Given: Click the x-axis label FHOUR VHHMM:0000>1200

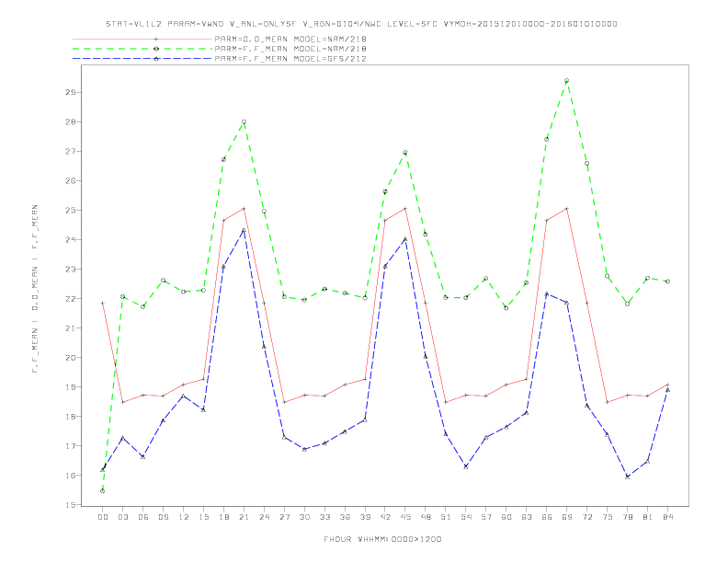Looking at the screenshot, I should coord(382,539).
